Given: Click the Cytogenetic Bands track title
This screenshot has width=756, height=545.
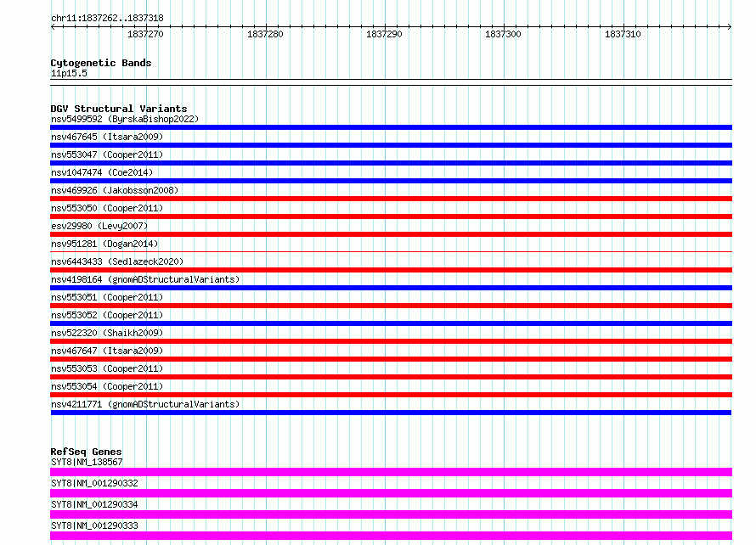Looking at the screenshot, I should click(101, 63).
